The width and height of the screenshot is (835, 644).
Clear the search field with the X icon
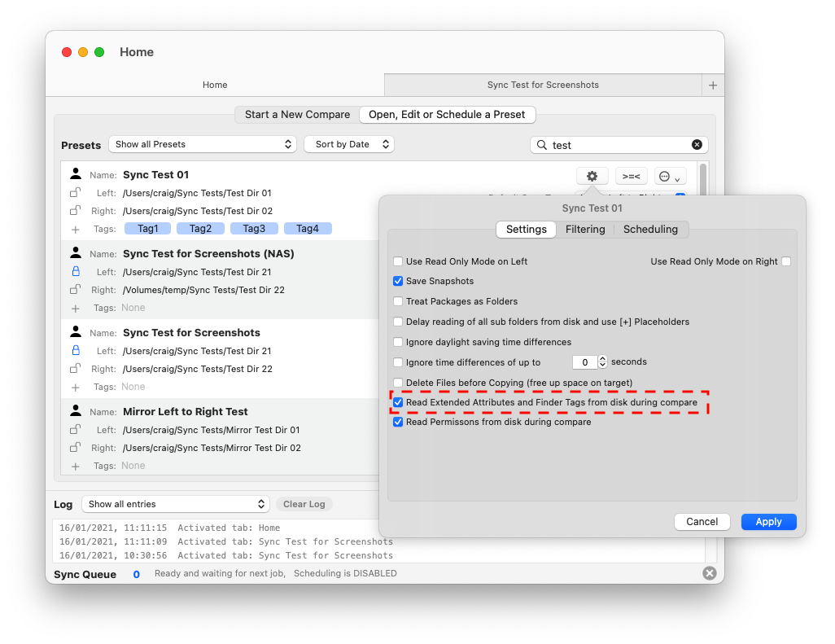[697, 145]
